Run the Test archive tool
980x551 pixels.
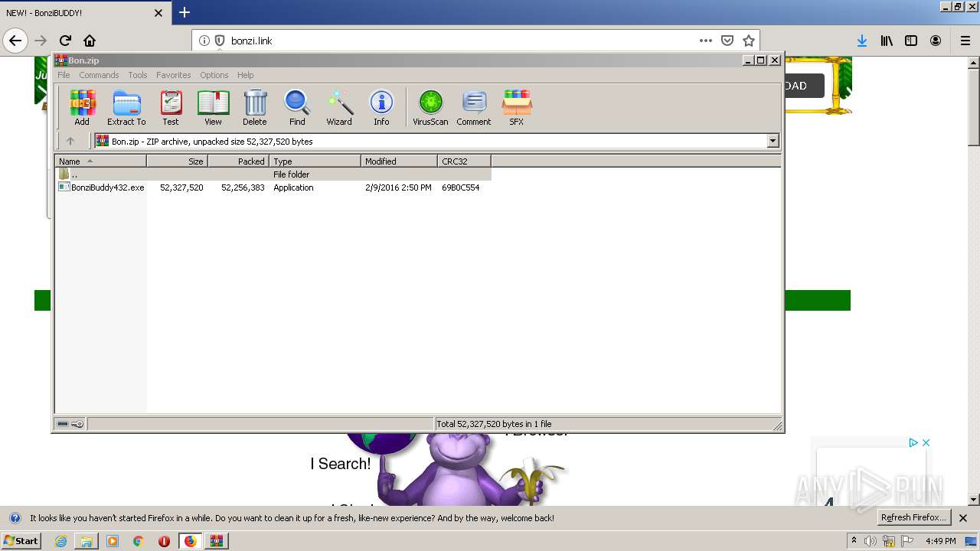(171, 107)
